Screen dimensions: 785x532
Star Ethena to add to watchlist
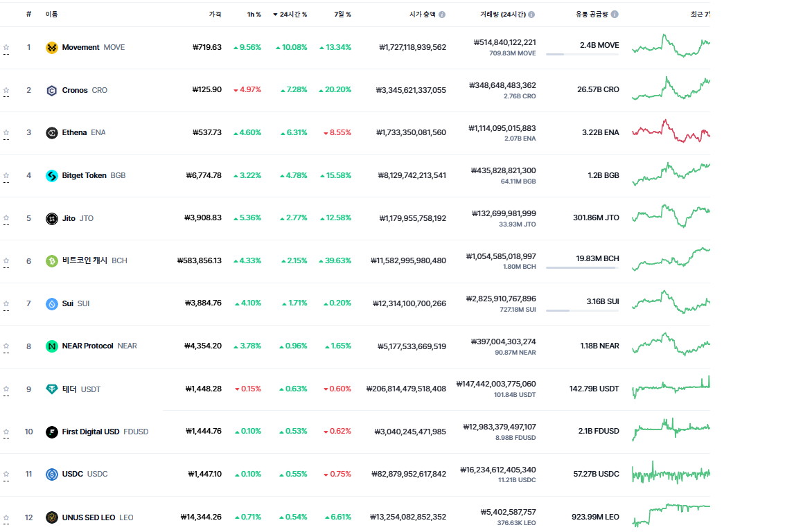coord(6,132)
